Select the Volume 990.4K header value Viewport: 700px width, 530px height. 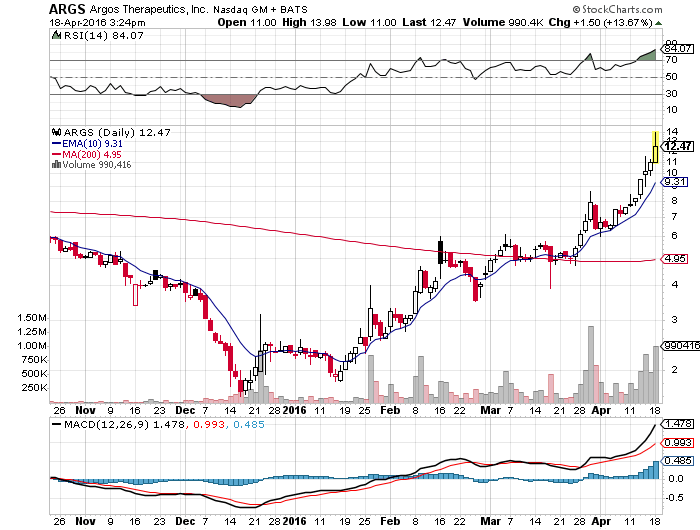(x=503, y=22)
